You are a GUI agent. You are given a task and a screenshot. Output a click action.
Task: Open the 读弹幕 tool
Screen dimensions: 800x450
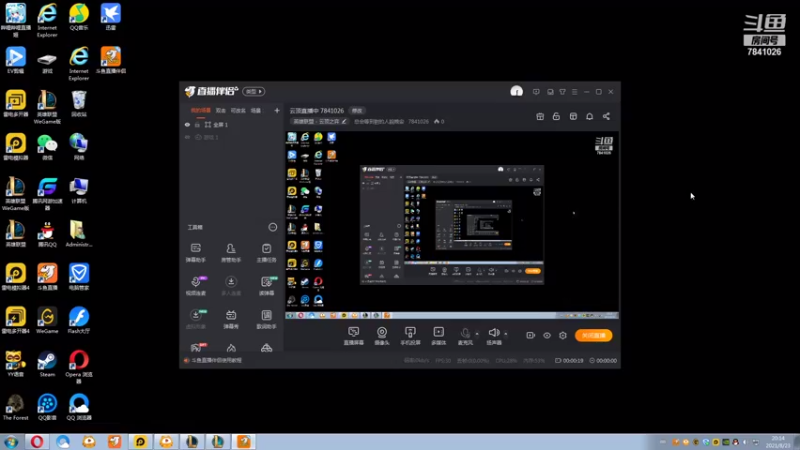(266, 286)
